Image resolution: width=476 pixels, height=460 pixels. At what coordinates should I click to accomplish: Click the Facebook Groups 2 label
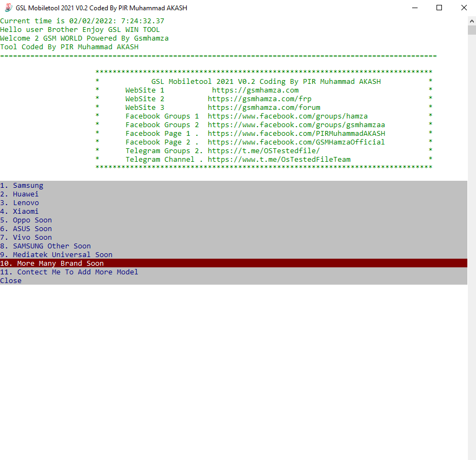tap(162, 125)
